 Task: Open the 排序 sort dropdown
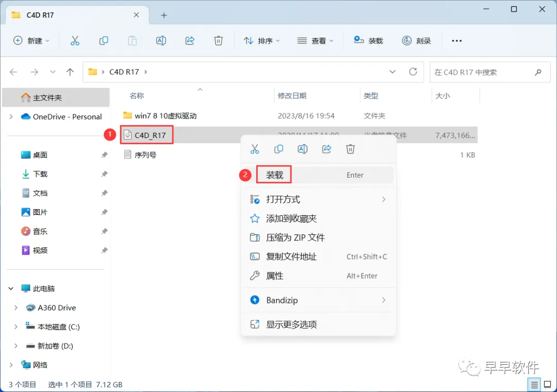[262, 41]
